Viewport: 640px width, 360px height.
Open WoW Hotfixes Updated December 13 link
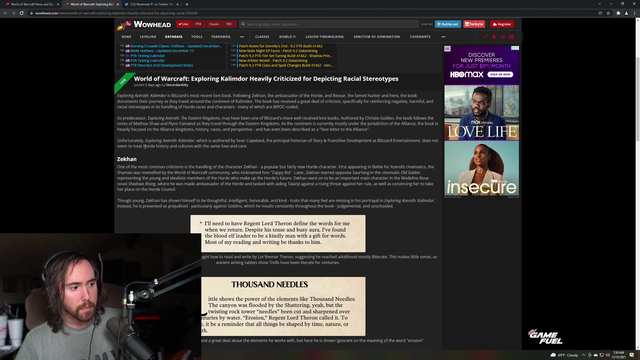click(162, 51)
